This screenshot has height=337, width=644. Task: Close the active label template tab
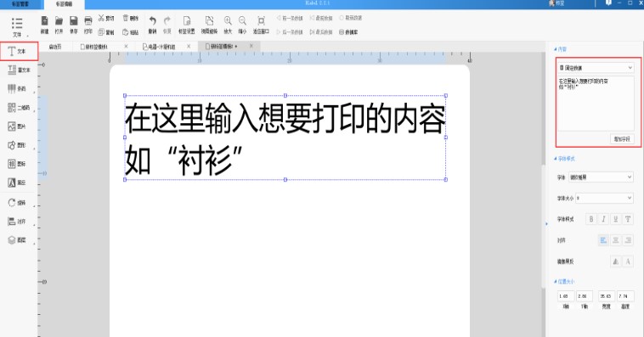251,46
